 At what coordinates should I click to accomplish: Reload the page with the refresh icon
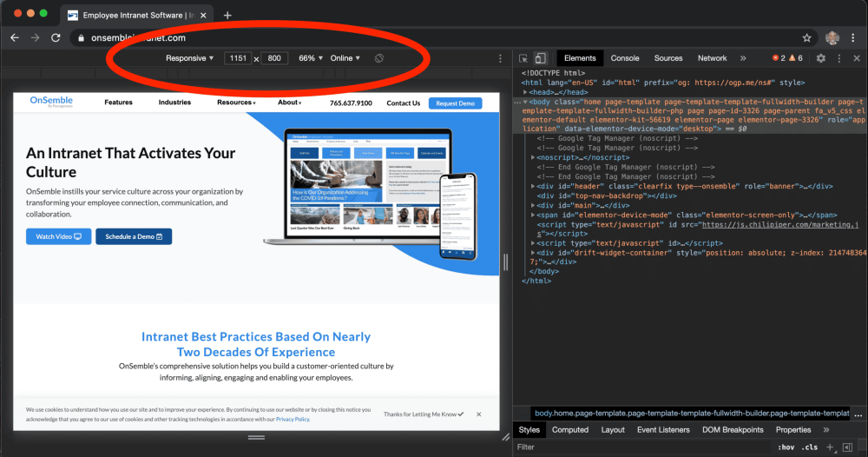tap(56, 37)
